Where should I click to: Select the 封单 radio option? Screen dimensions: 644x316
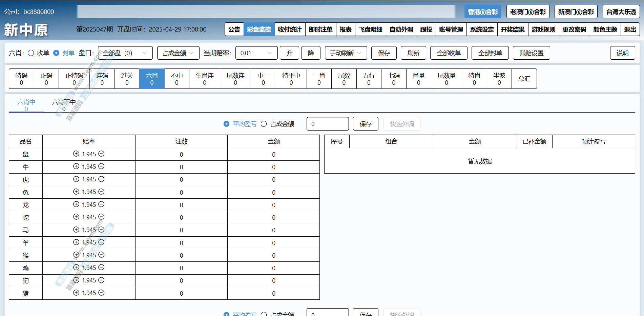[57, 53]
